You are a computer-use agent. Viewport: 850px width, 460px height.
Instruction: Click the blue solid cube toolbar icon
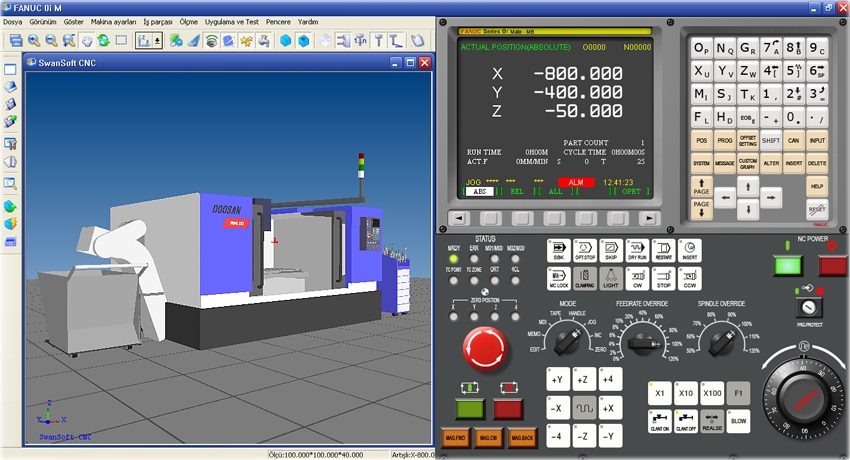pyautogui.click(x=286, y=41)
